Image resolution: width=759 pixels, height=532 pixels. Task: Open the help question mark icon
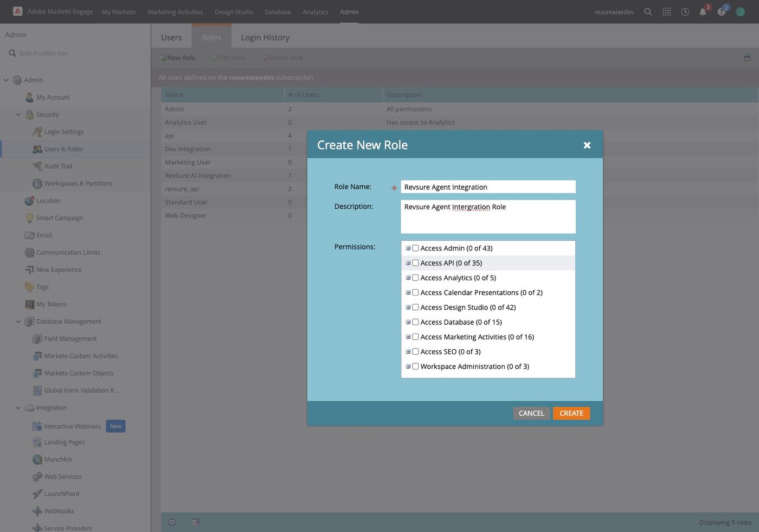coord(722,12)
